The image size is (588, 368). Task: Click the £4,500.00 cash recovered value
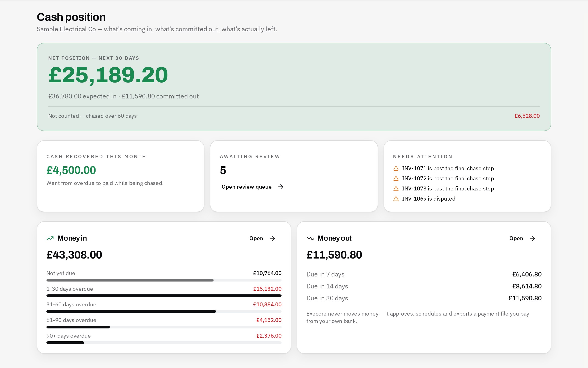tap(71, 170)
